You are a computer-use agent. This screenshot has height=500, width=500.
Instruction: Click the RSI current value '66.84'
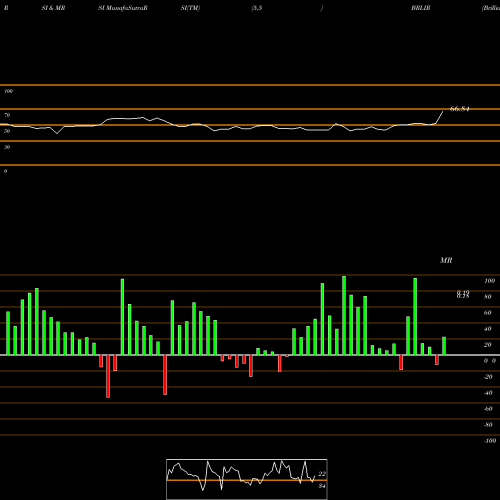(460, 109)
